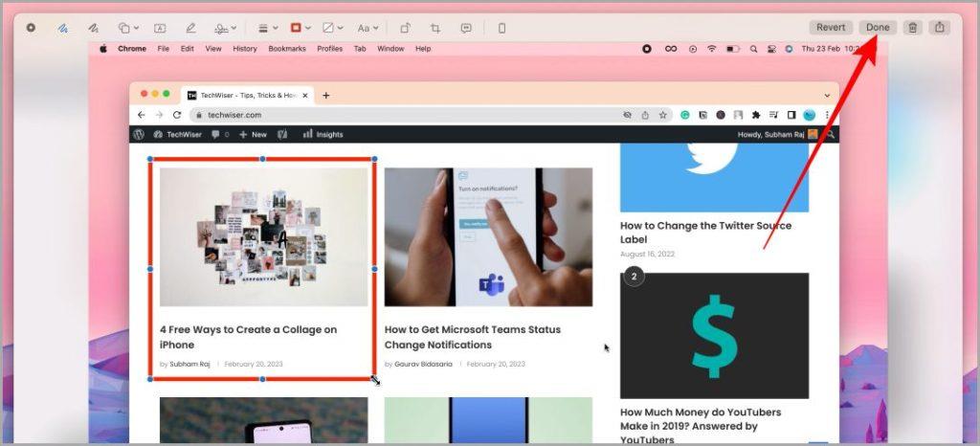Click the browser back arrow
Viewport: 980px width, 446px height.
coord(142,115)
